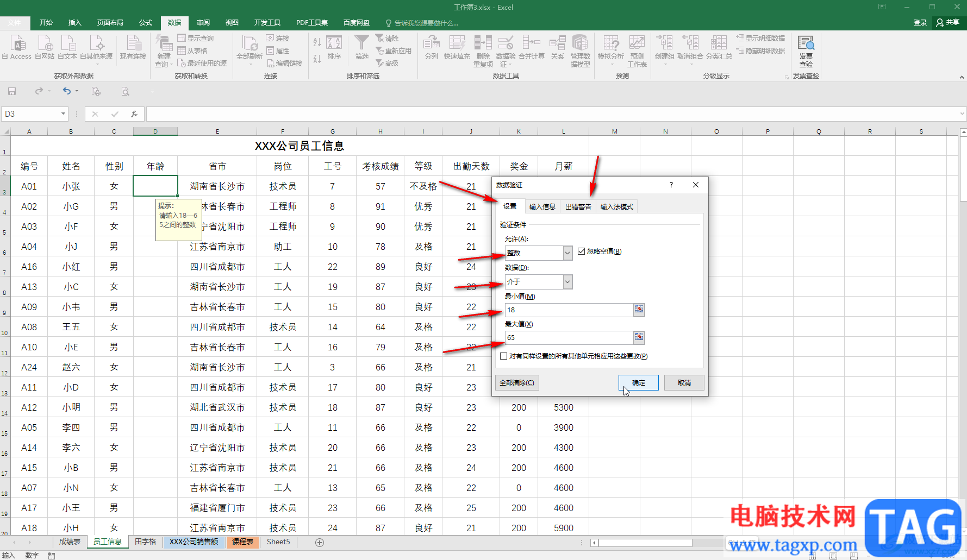967x560 pixels.
Task: Open 现有连接 existing connections
Action: [133, 47]
